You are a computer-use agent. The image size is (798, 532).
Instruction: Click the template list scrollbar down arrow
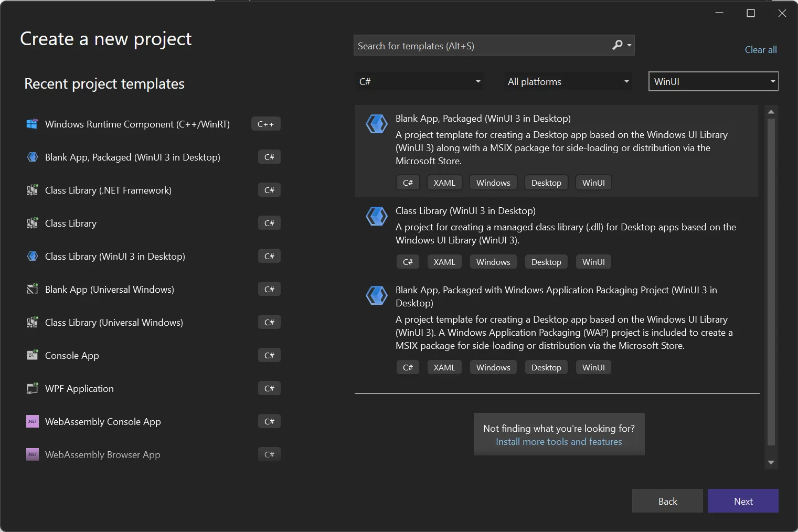tap(771, 463)
